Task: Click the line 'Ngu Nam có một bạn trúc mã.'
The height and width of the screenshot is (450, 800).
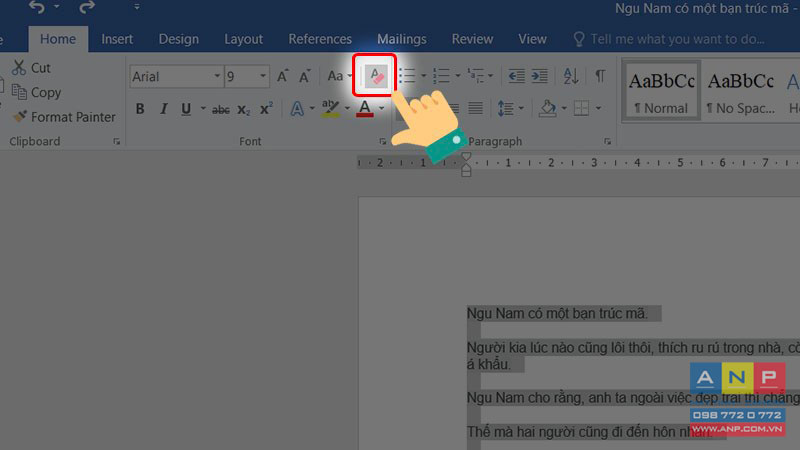Action: click(x=557, y=313)
